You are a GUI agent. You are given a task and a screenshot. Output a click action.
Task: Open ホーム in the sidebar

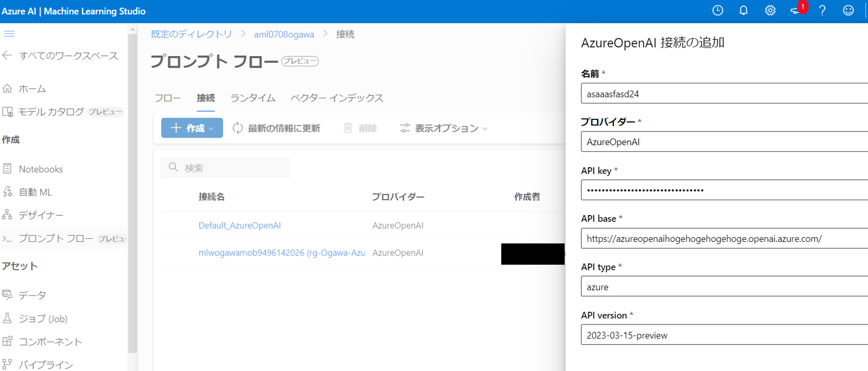pyautogui.click(x=32, y=89)
